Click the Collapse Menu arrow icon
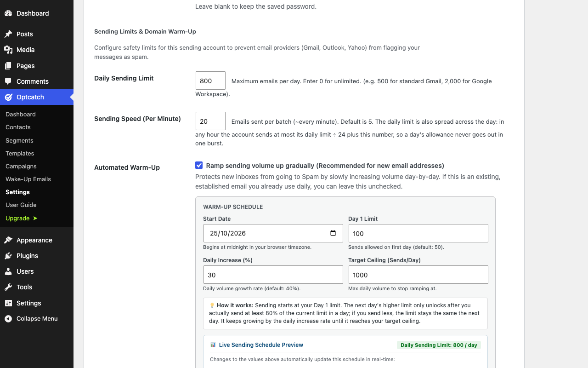 [8, 319]
